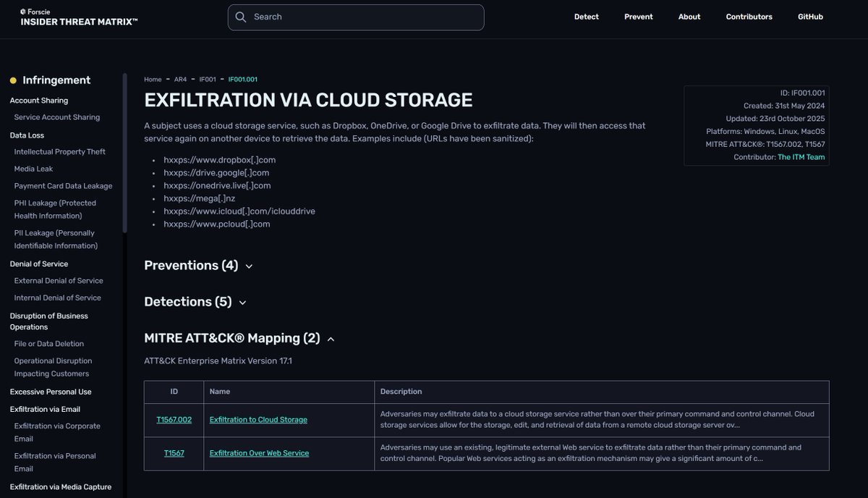Select Denial of Service in sidebar
This screenshot has height=498, width=868.
coord(39,264)
